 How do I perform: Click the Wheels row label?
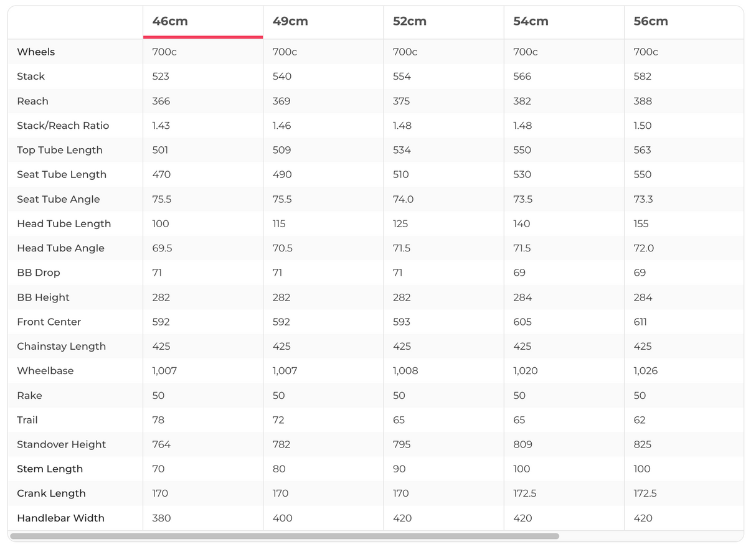(36, 52)
